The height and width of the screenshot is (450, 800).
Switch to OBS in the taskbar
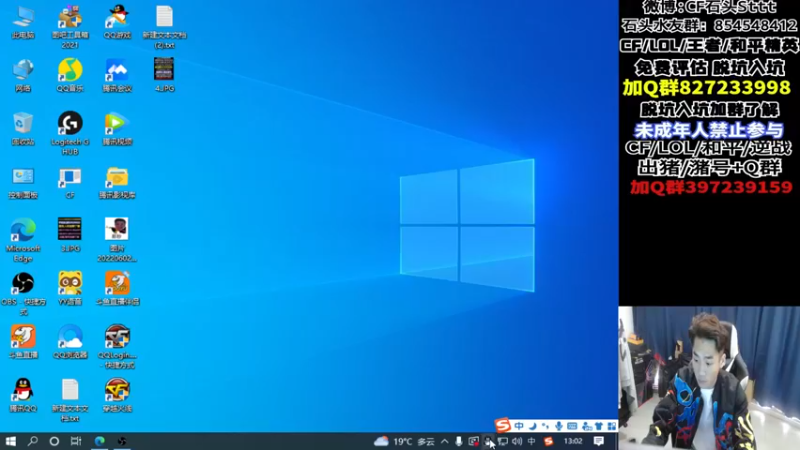click(x=122, y=441)
